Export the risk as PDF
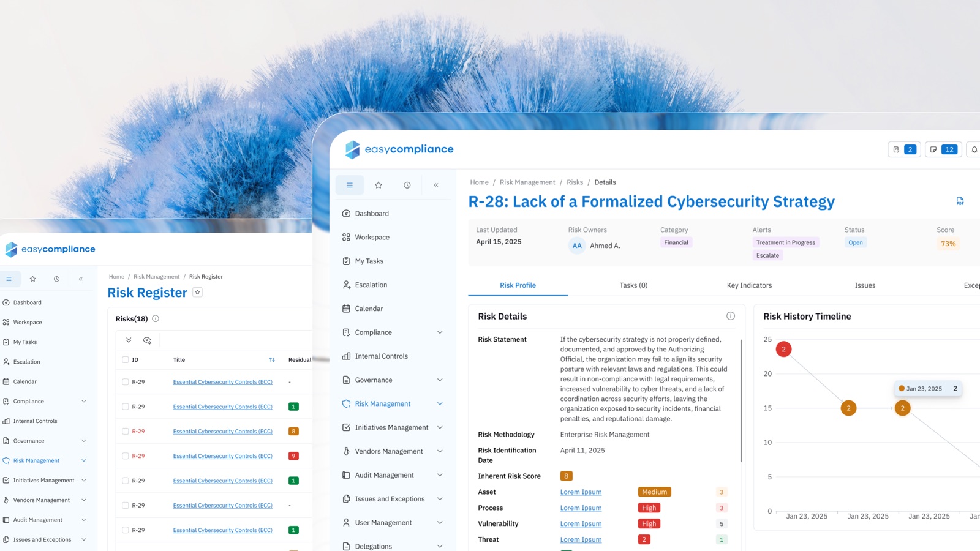 (x=960, y=201)
